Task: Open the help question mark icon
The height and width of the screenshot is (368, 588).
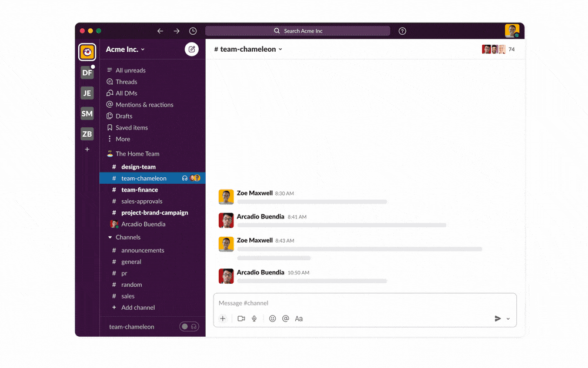Action: coord(402,31)
